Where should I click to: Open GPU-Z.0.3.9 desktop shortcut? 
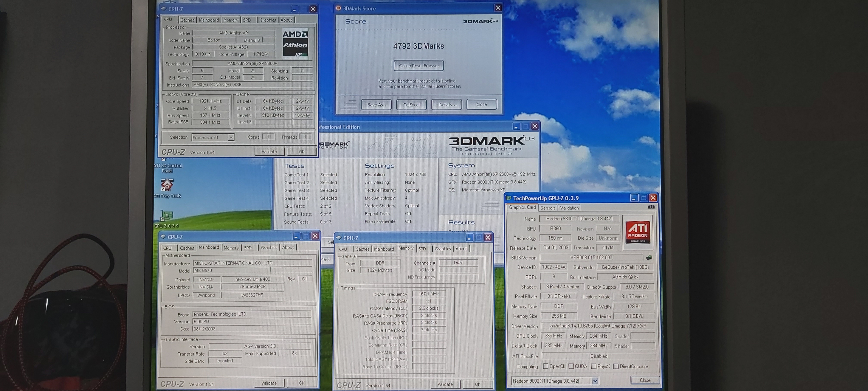pyautogui.click(x=166, y=219)
